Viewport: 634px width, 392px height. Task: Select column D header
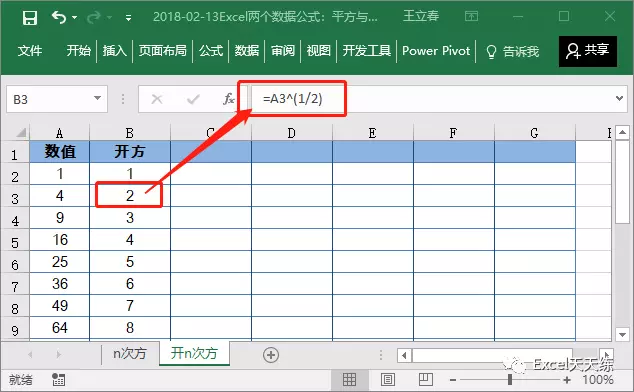pos(292,133)
